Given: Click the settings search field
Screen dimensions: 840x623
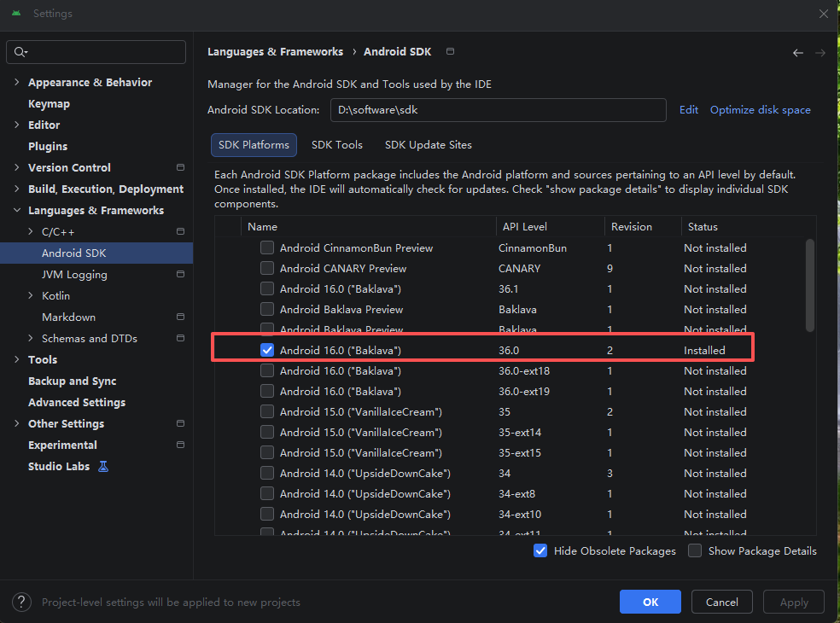Looking at the screenshot, I should 96,52.
